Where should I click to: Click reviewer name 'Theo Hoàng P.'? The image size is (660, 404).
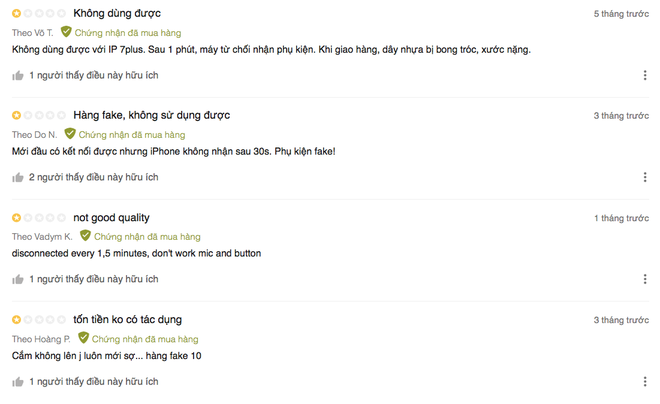click(x=40, y=338)
